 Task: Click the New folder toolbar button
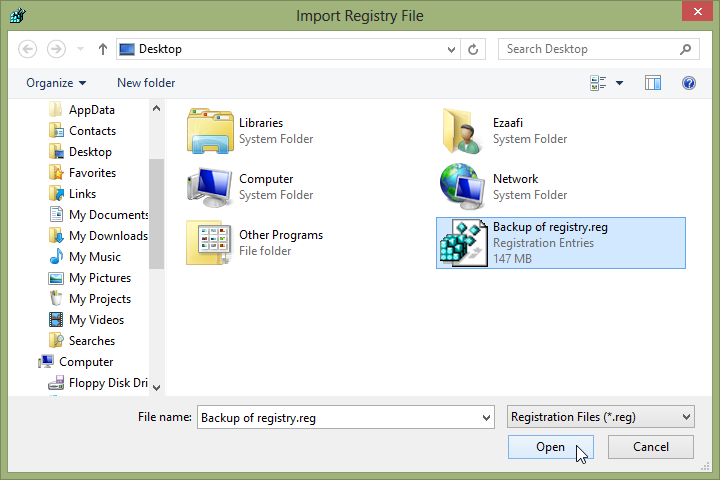click(x=146, y=83)
